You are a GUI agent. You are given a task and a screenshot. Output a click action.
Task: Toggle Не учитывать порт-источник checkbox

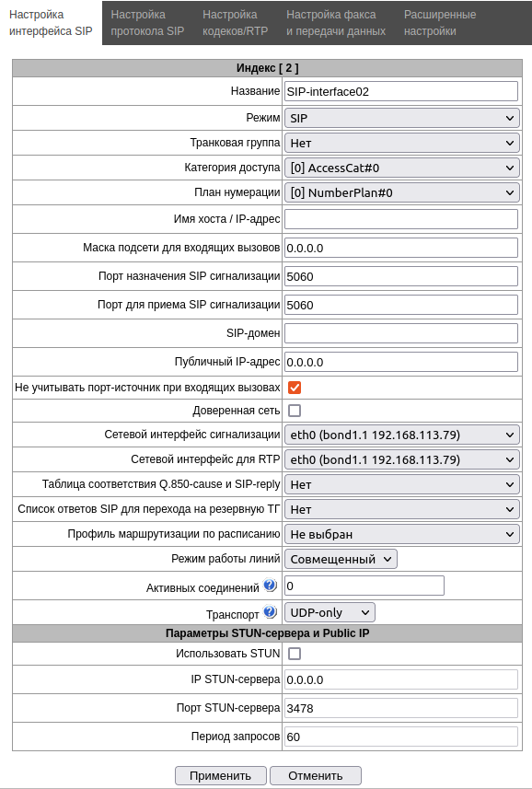point(295,388)
